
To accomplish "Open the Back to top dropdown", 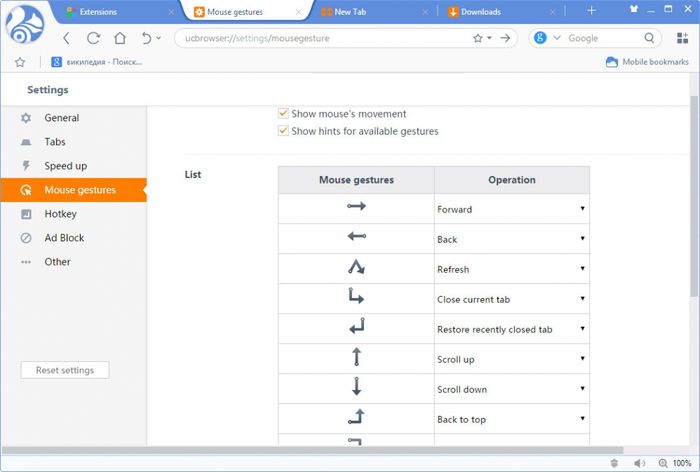I will tap(512, 419).
